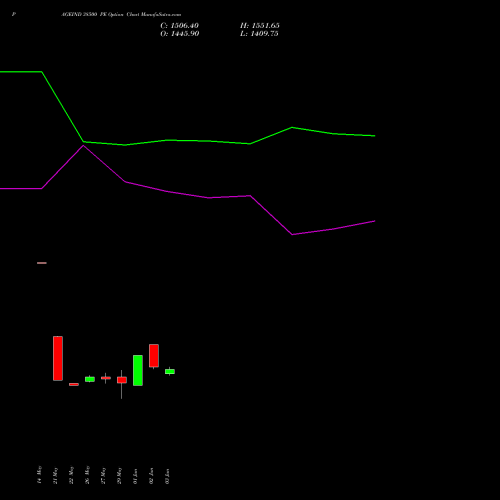The height and width of the screenshot is (500, 500).
Task: Click the 27 May date label
Action: [x=103, y=475]
